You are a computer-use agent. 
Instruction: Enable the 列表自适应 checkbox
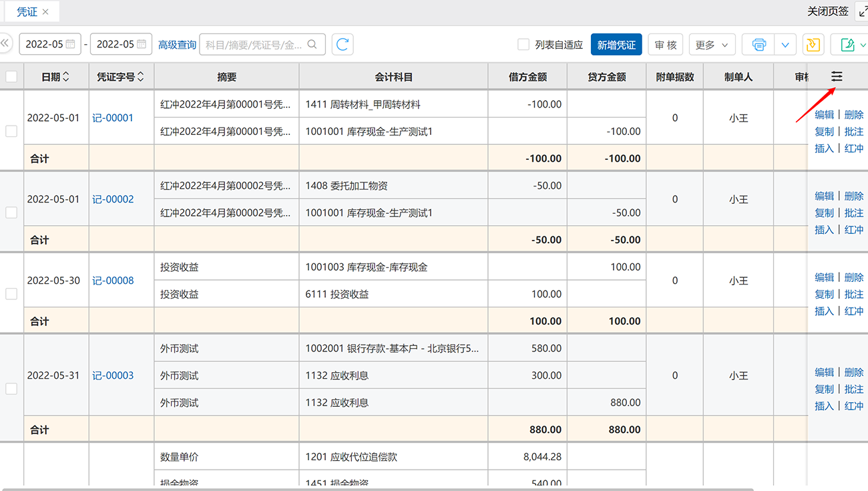click(523, 45)
